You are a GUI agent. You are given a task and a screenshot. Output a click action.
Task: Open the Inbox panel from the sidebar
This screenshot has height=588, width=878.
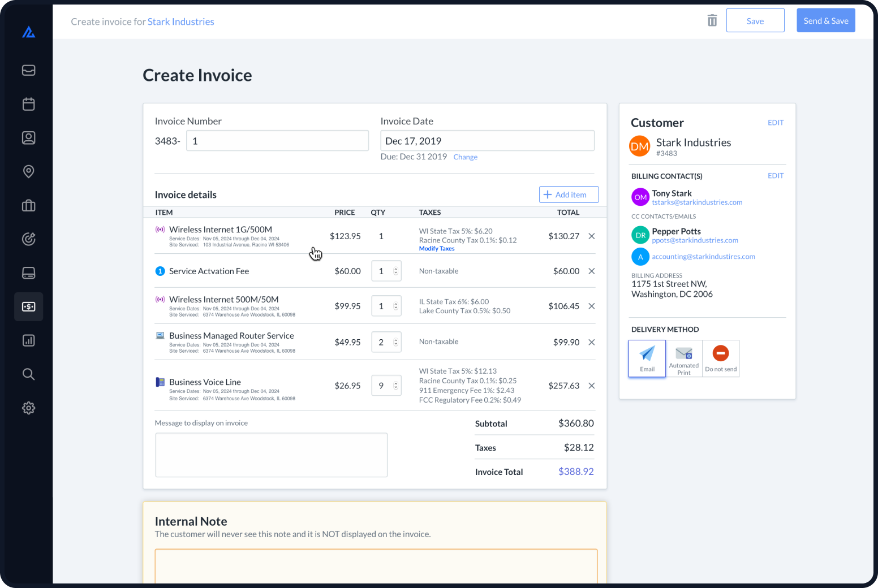(x=28, y=70)
